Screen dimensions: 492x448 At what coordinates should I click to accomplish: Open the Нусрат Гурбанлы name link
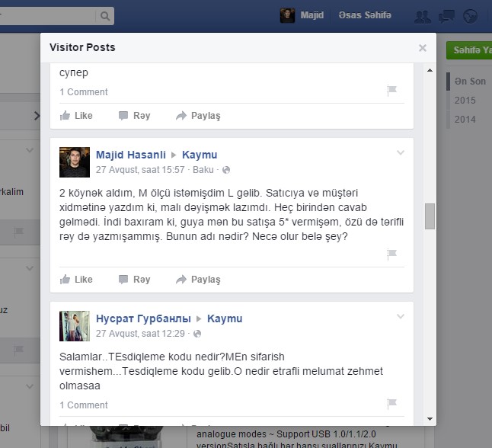click(143, 318)
